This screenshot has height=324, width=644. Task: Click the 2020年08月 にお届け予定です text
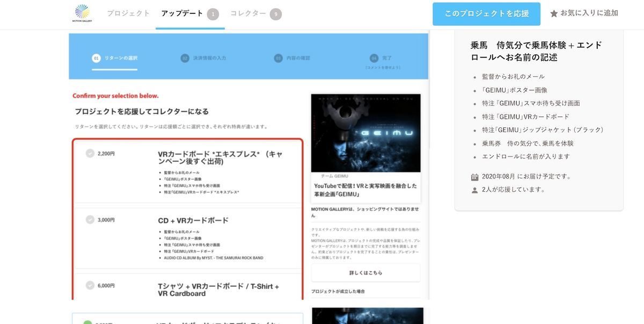coord(528,176)
